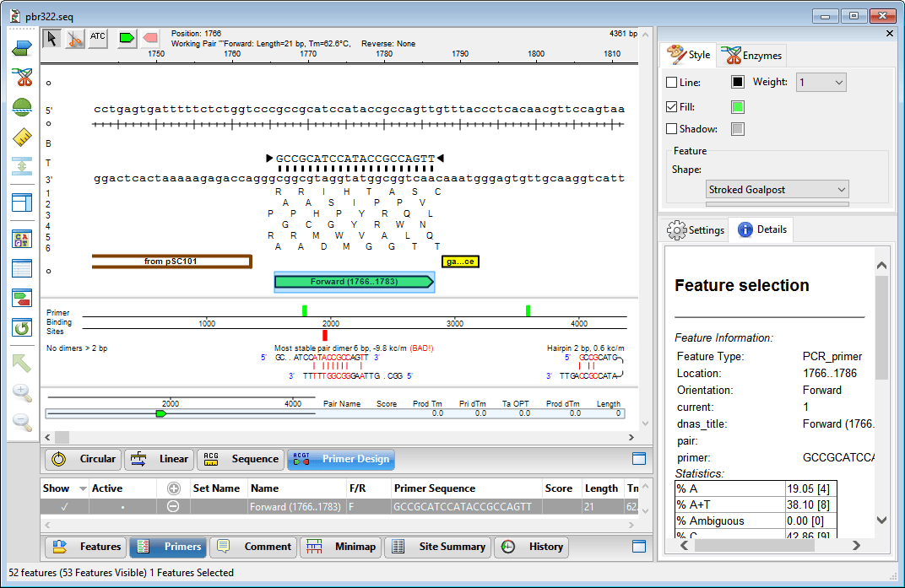Click the blue arrow feature icon in sidebar
The height and width of the screenshot is (588, 905).
click(x=22, y=48)
